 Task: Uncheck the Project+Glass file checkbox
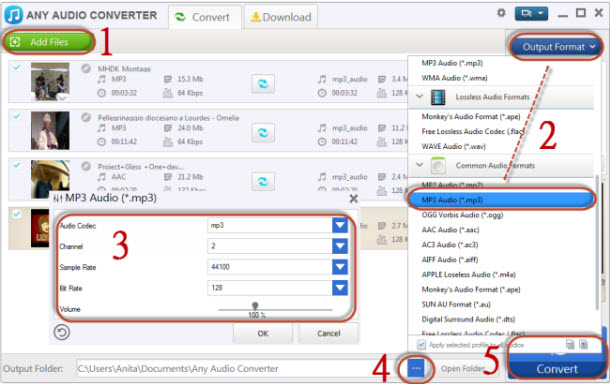pyautogui.click(x=16, y=165)
